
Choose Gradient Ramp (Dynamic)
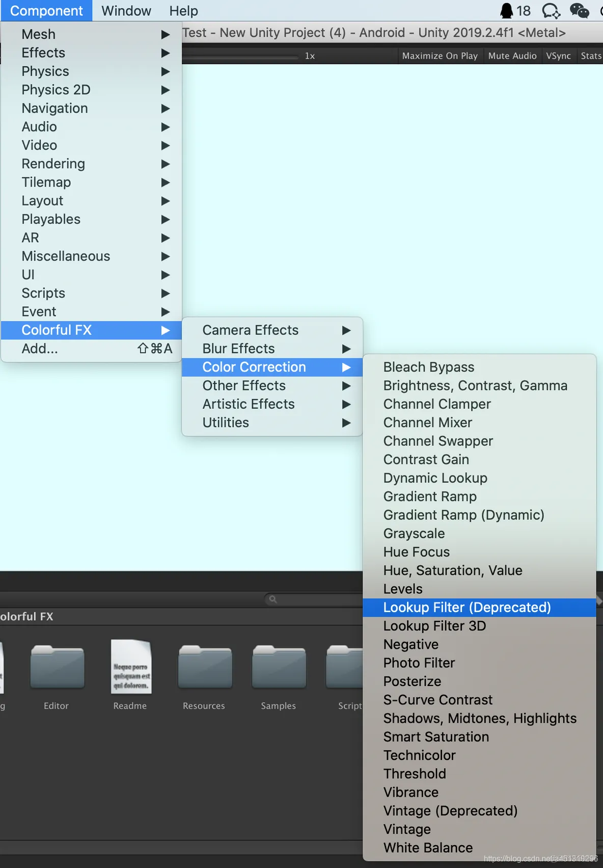(x=479, y=515)
